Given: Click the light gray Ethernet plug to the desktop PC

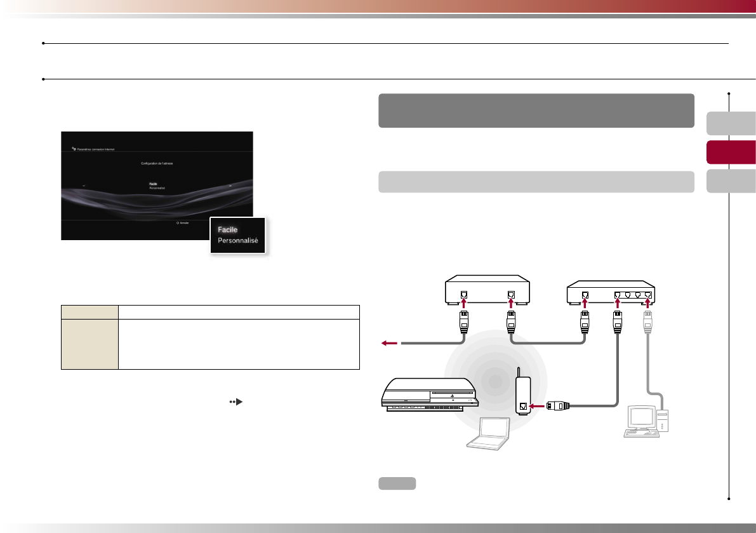Looking at the screenshot, I should tap(647, 321).
